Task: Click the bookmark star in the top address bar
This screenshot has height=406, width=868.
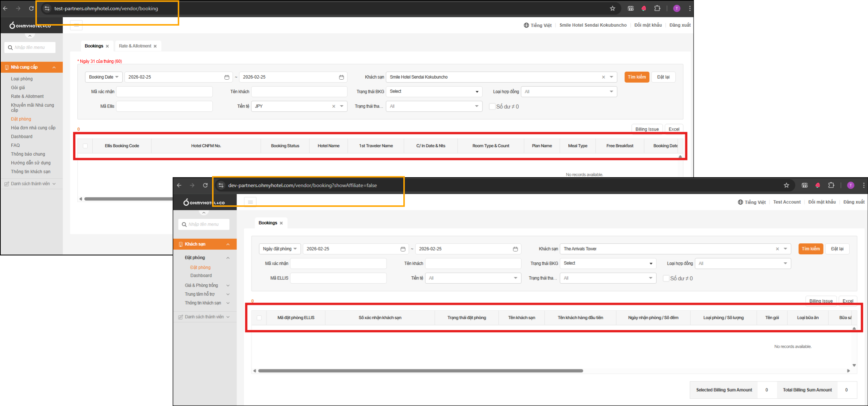Action: [612, 8]
